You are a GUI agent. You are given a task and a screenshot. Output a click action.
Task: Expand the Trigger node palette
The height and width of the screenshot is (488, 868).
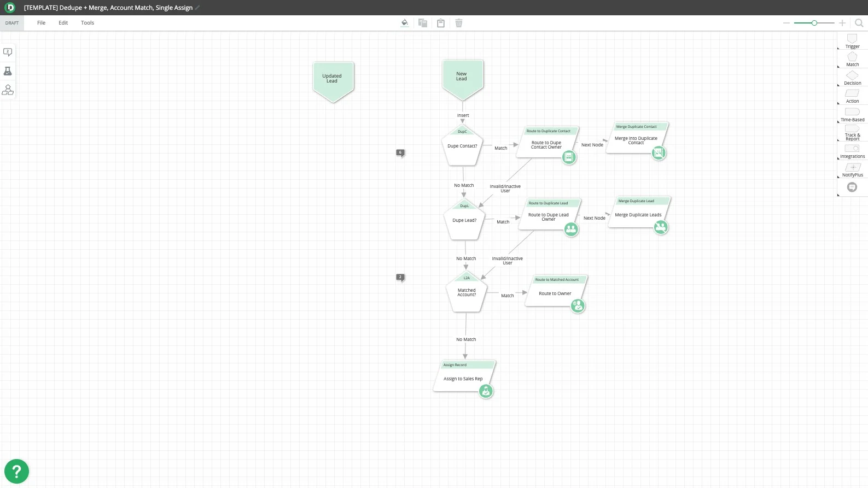point(852,41)
